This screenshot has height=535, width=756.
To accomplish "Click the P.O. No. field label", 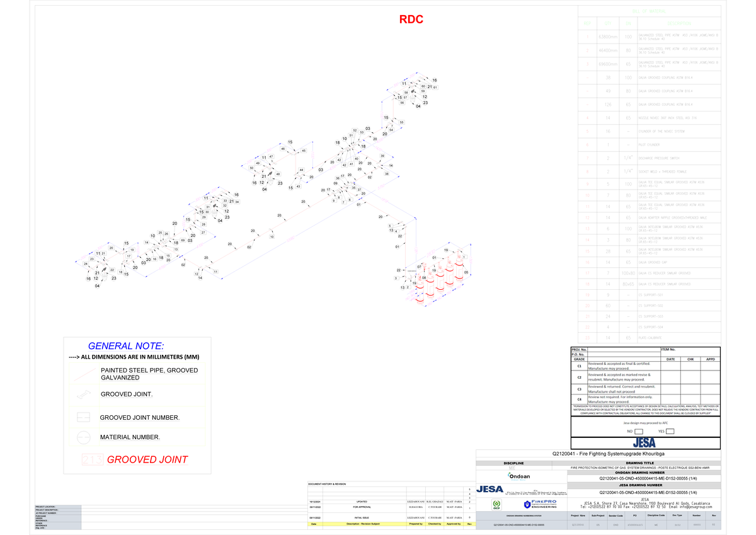I will pos(578,354).
